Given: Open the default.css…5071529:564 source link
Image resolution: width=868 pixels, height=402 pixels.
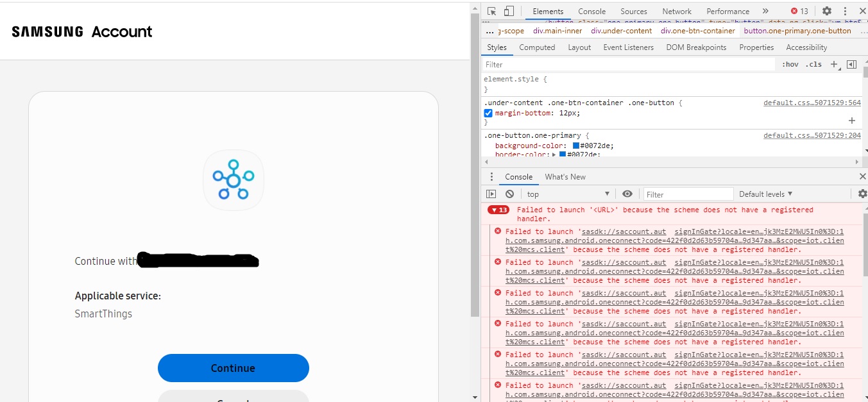Looking at the screenshot, I should point(812,103).
